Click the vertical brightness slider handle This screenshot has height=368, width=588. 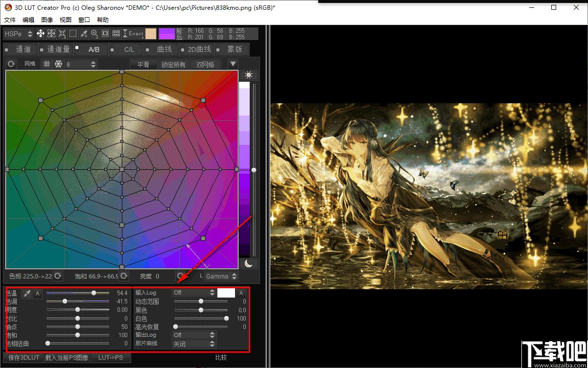point(254,170)
